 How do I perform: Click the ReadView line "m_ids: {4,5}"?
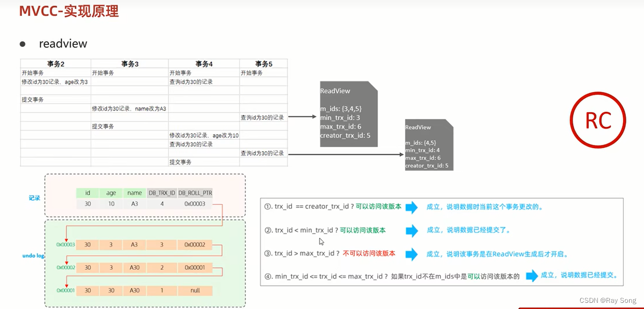pyautogui.click(x=420, y=143)
